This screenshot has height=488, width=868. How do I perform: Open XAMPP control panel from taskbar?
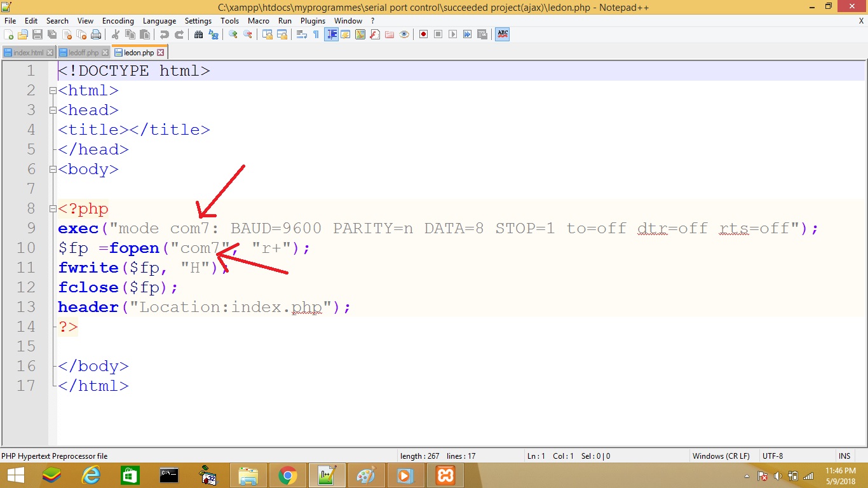pos(445,475)
